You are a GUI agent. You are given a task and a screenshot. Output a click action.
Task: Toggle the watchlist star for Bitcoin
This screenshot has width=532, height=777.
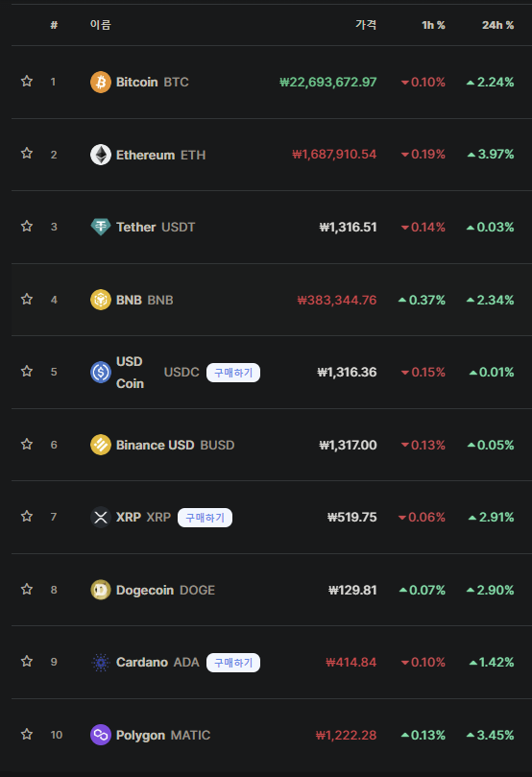click(27, 82)
